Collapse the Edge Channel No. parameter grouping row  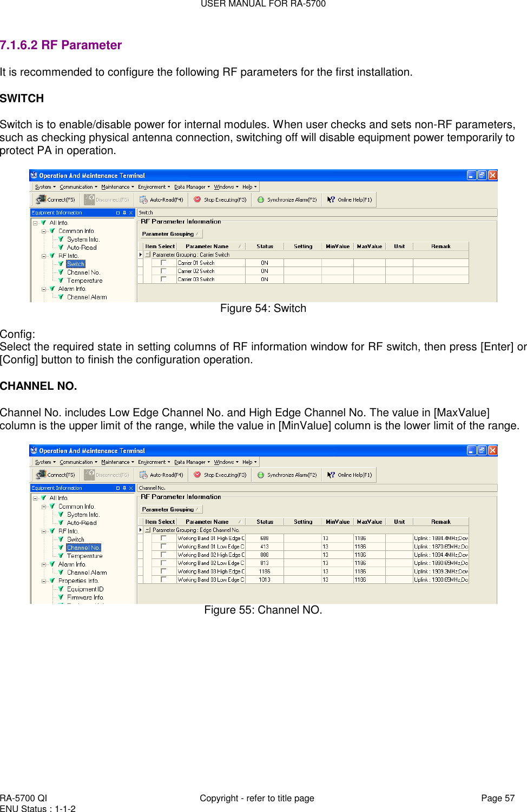(x=148, y=530)
